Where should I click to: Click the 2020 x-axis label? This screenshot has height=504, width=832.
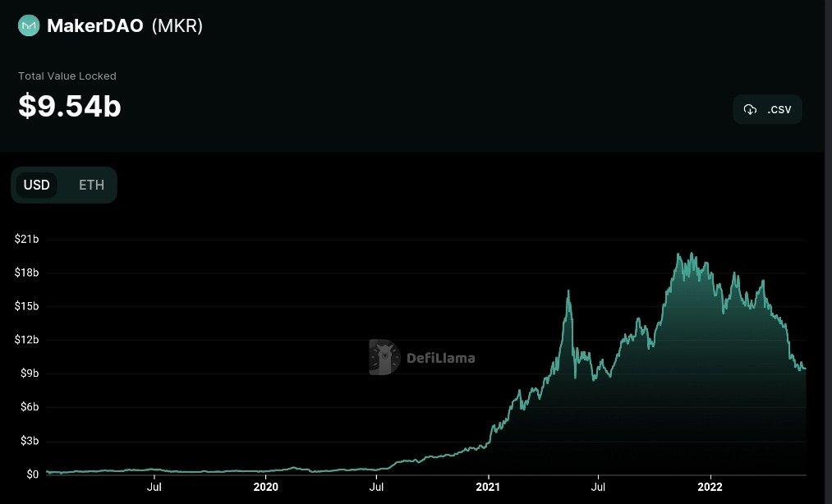[266, 487]
